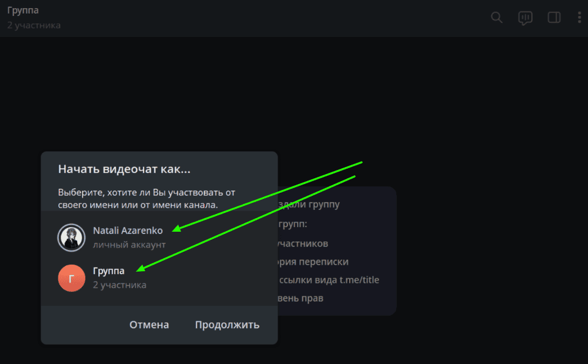This screenshot has width=588, height=364.
Task: Click the Отмена button
Action: coord(149,325)
